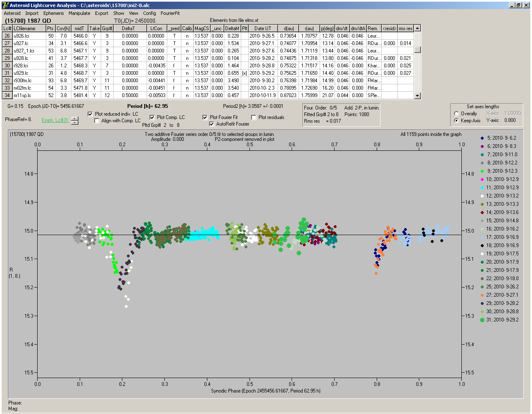Click the 0.50000 DeltaT cell
This screenshot has width=532, height=414.
pos(130,95)
